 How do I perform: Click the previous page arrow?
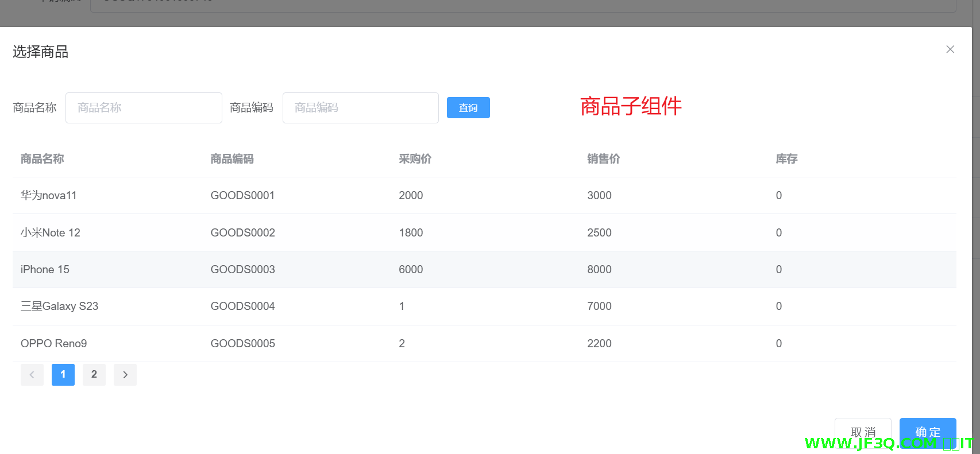32,375
